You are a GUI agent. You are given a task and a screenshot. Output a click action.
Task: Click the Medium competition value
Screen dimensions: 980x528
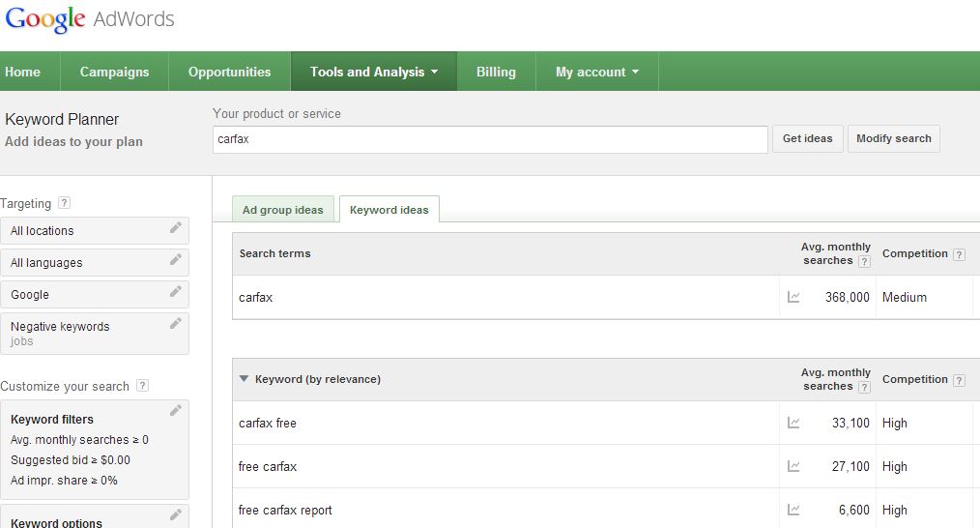click(905, 297)
